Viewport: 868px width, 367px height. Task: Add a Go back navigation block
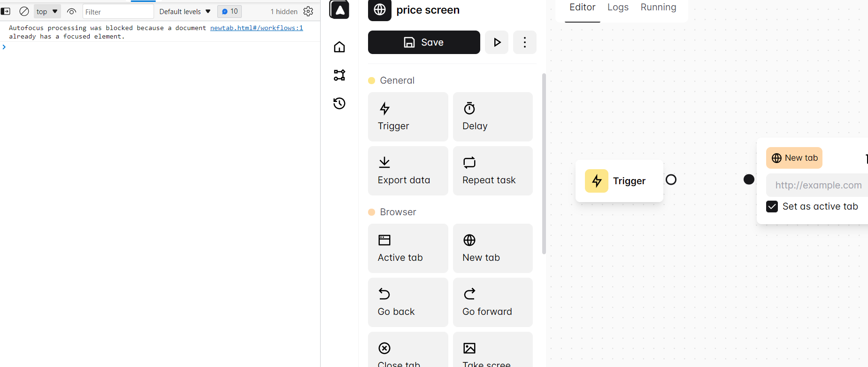tap(407, 302)
